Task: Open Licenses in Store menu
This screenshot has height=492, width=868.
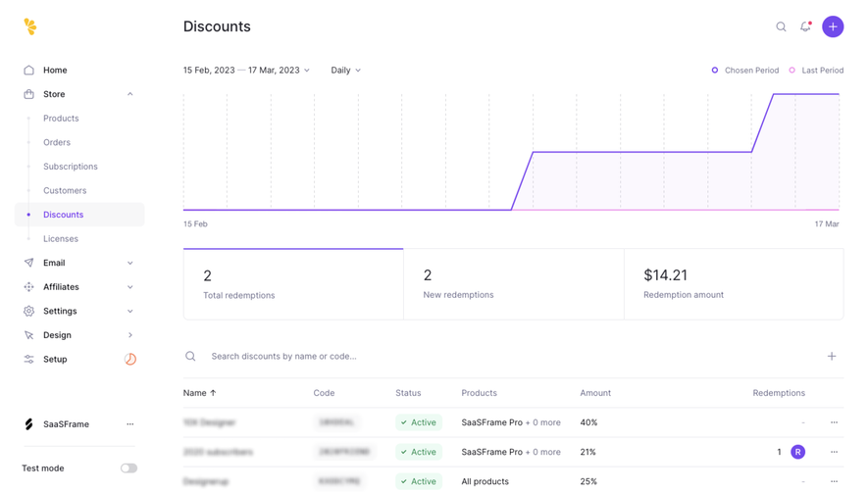Action: tap(61, 238)
